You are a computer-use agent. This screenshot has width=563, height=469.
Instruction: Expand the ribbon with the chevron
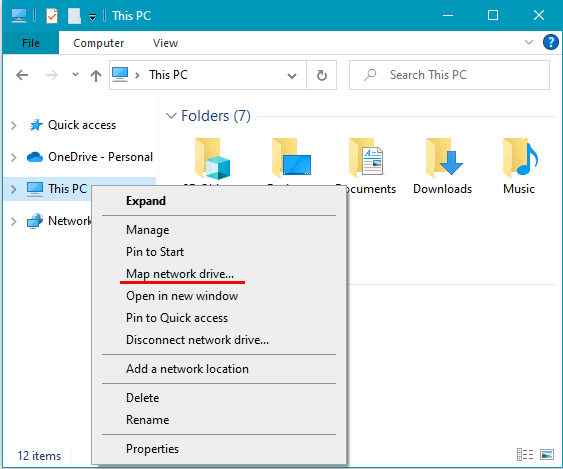pyautogui.click(x=529, y=42)
